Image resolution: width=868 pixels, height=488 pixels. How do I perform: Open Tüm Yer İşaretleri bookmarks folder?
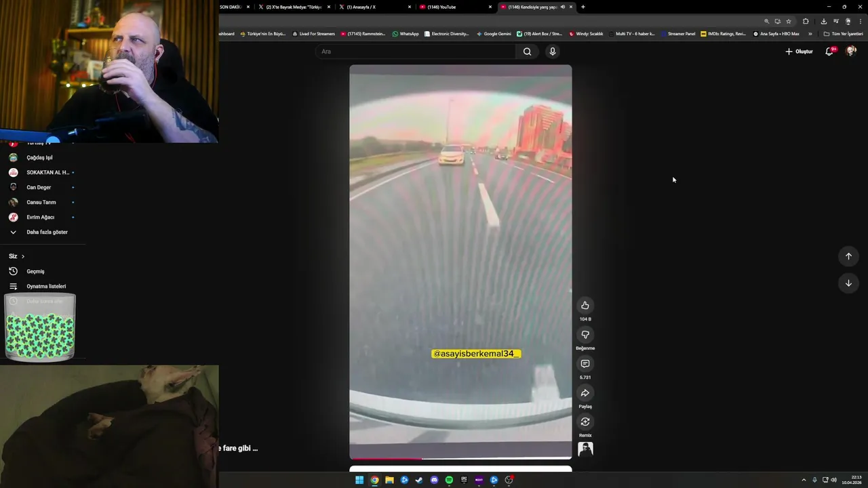pos(844,33)
